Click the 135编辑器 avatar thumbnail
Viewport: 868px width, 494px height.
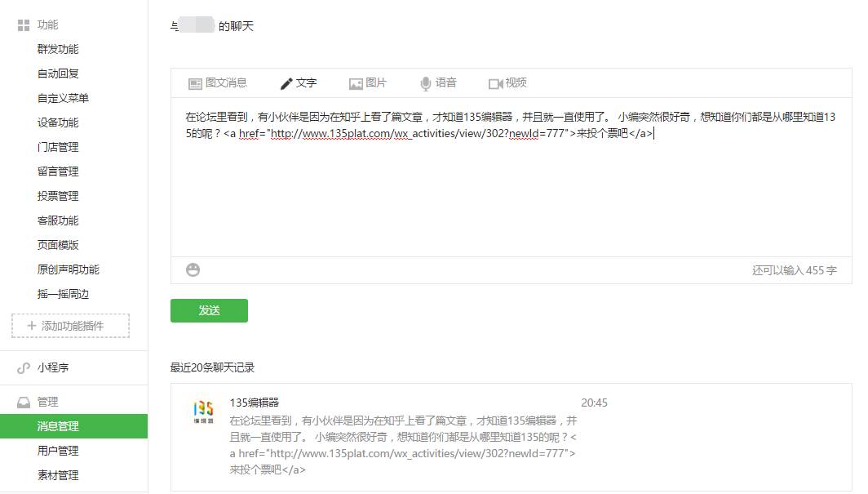(x=203, y=412)
